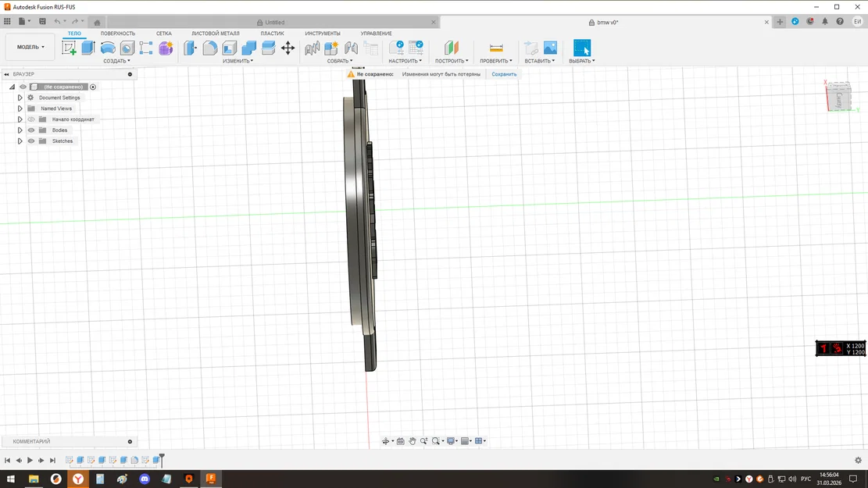Click the Сохранить link
Image resolution: width=868 pixels, height=488 pixels.
click(x=504, y=74)
